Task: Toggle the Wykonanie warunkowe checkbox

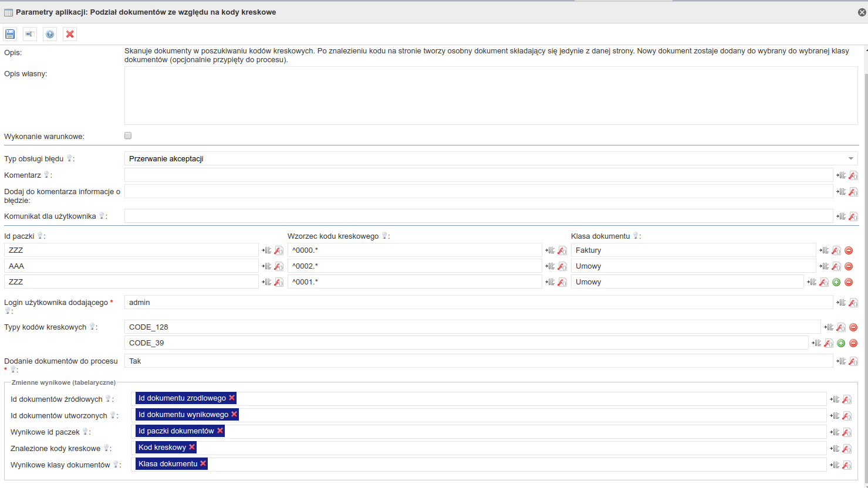Action: pos(128,135)
